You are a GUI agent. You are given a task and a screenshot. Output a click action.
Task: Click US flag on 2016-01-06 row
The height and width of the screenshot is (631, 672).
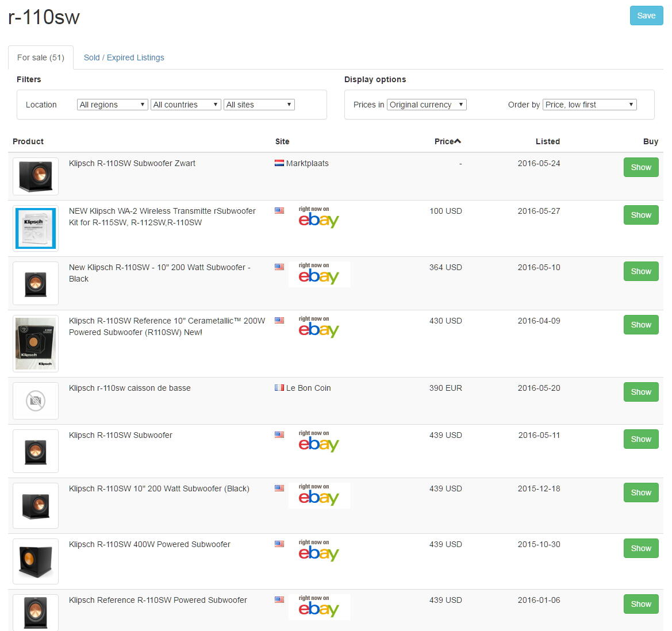279,600
